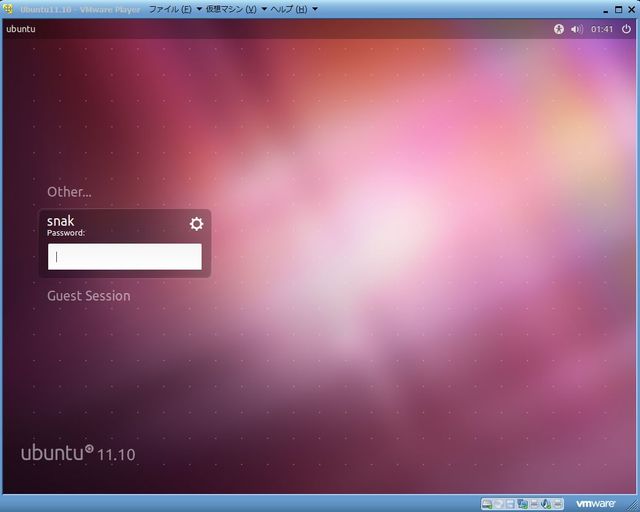Click the VMware floppy drive status icon

[x=511, y=504]
